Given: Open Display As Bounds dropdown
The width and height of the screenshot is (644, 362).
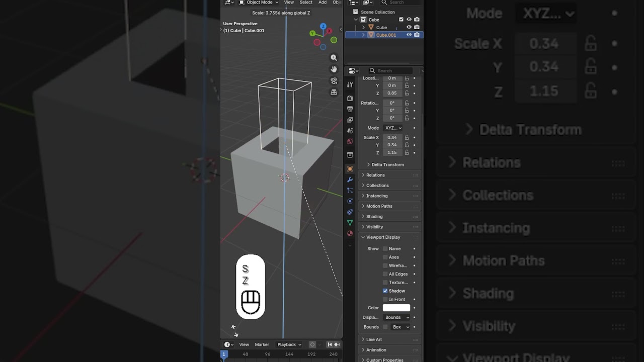Looking at the screenshot, I should (396, 317).
